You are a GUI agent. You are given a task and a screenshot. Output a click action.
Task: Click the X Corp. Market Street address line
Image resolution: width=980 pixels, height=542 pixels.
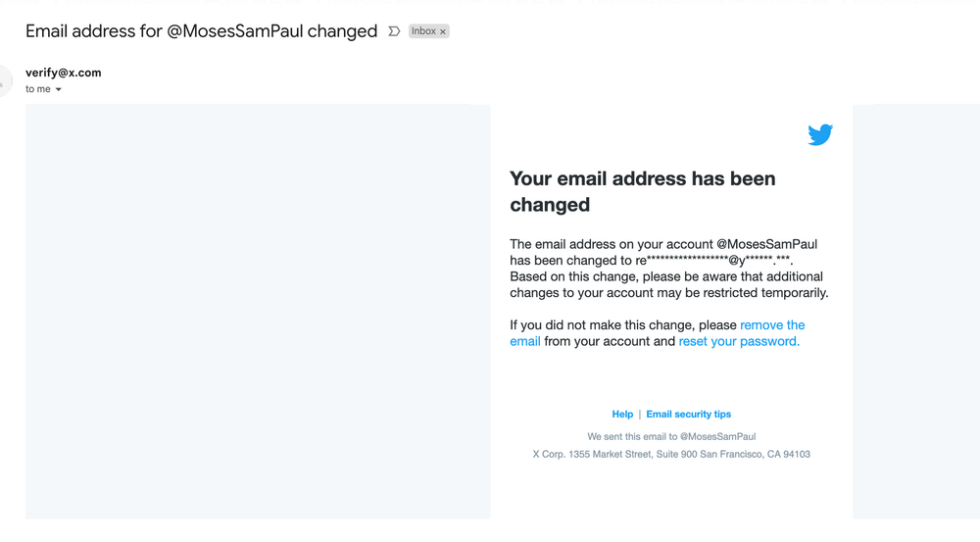(671, 454)
